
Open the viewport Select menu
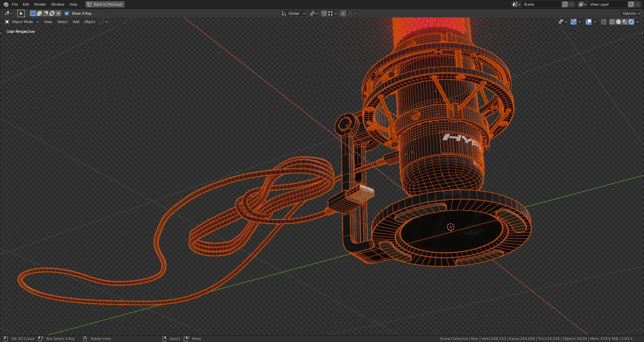tap(62, 22)
